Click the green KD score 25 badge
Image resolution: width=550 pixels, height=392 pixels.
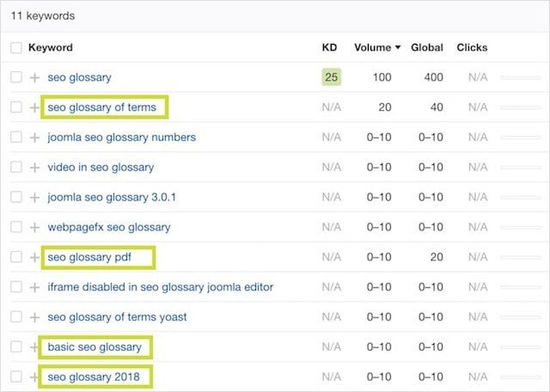coord(331,78)
